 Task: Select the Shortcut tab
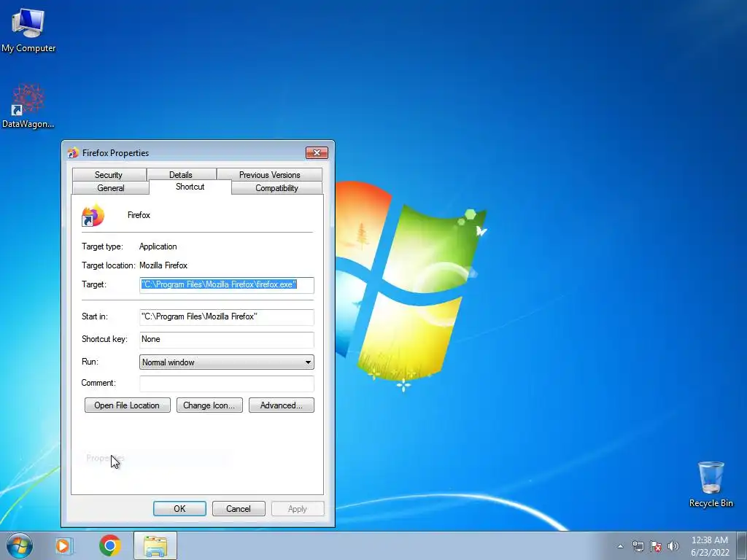pyautogui.click(x=190, y=187)
